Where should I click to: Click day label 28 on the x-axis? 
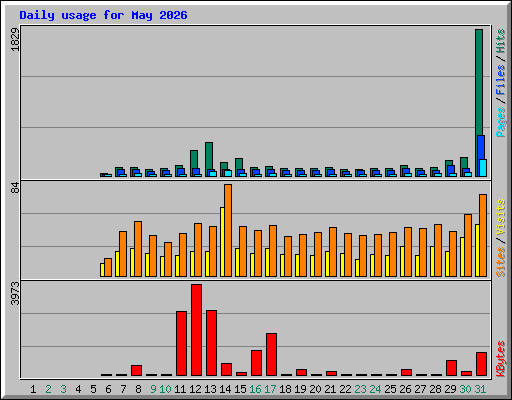[x=435, y=389]
